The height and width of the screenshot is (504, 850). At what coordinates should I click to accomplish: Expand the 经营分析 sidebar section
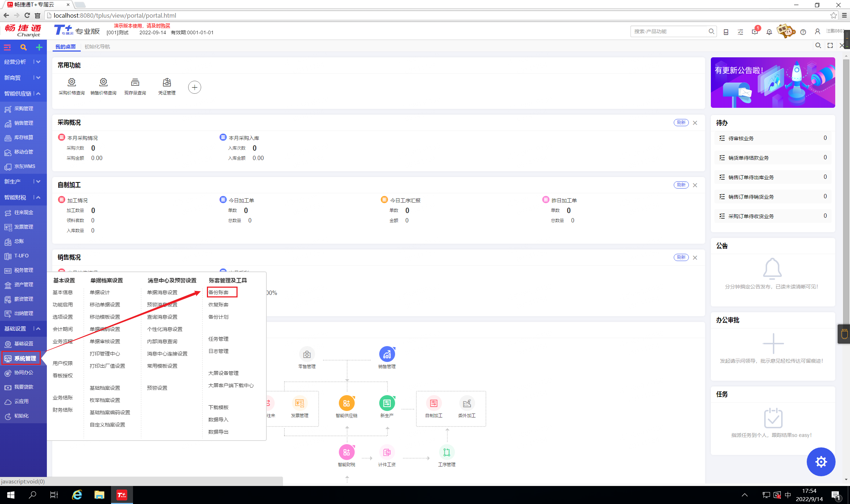point(38,62)
